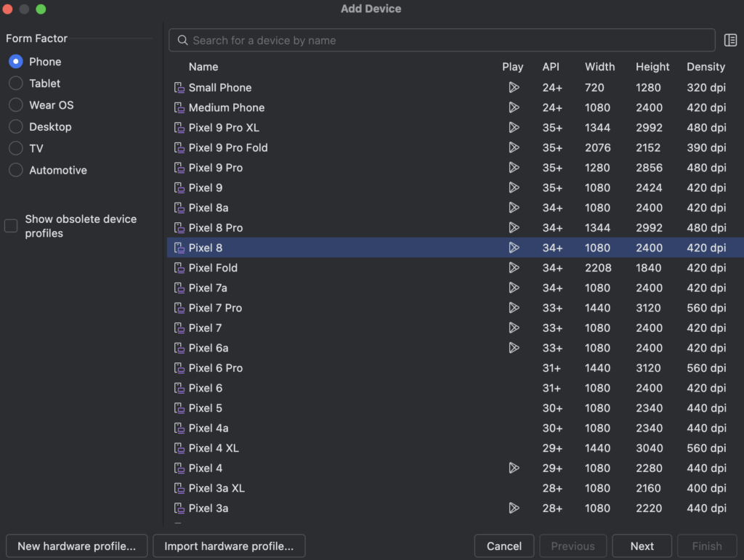Enable Show obsolete device profiles checkbox
Screen dimensions: 744x560
pos(11,226)
